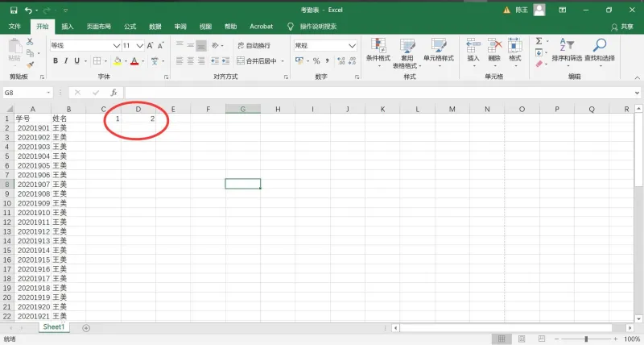This screenshot has height=345, width=644.
Task: Toggle italic formatting
Action: [66, 60]
